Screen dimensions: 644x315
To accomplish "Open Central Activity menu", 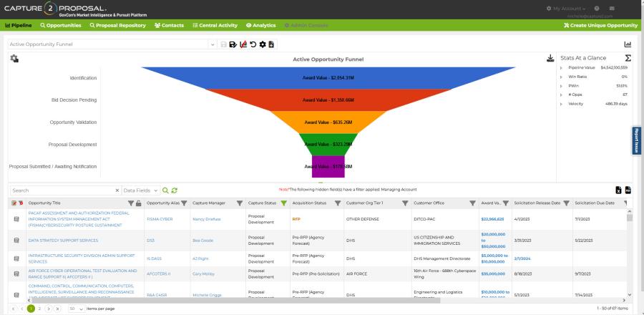I will pos(215,26).
